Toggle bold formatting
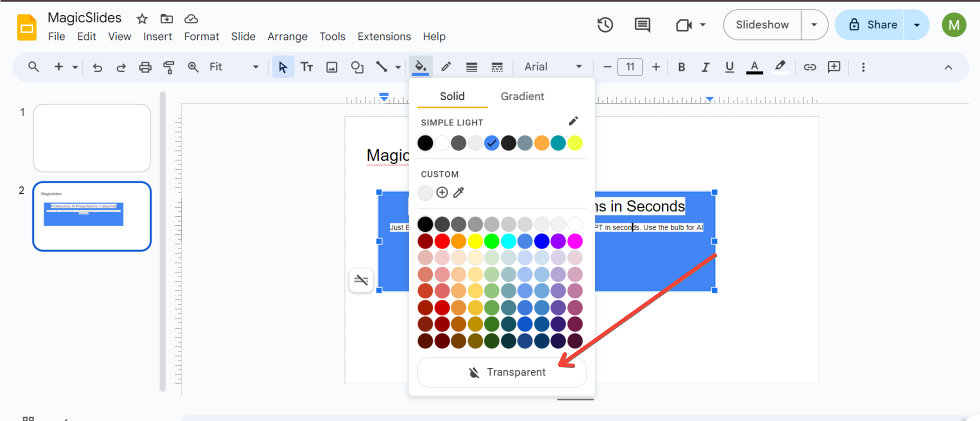 681,67
